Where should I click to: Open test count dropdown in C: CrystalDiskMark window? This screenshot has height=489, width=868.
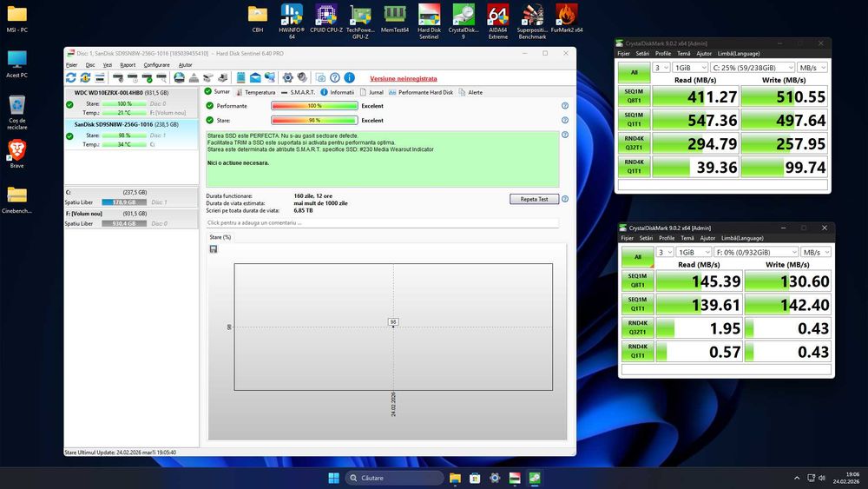[x=661, y=68]
